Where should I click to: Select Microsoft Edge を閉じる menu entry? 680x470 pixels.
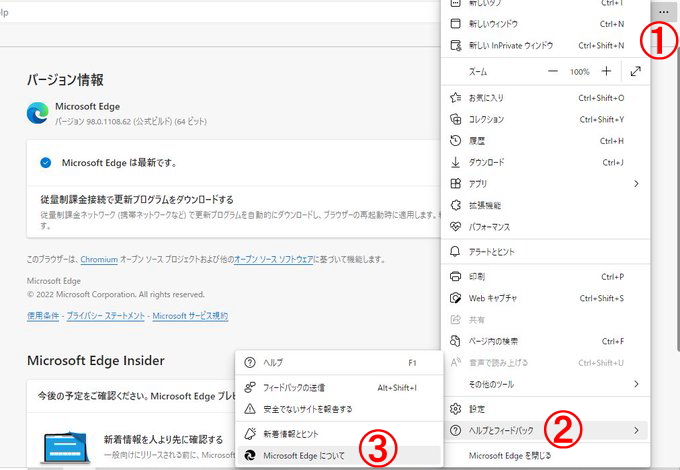pyautogui.click(x=545, y=455)
